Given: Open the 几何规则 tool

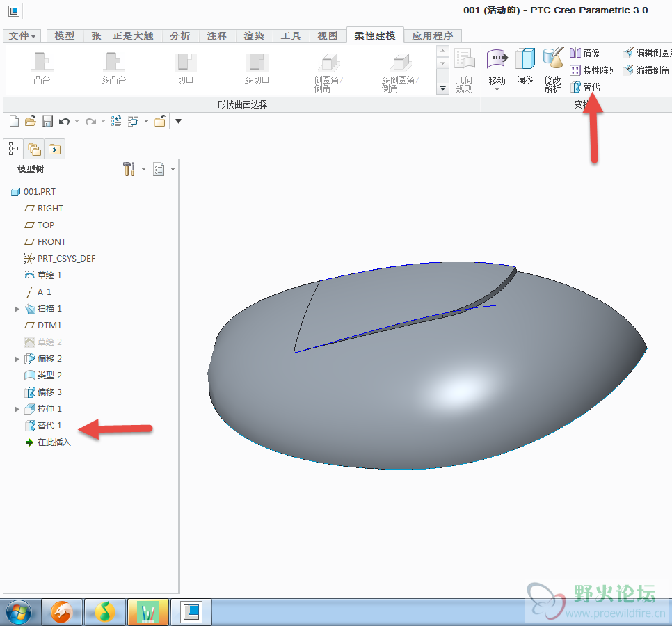Looking at the screenshot, I should pos(465,70).
